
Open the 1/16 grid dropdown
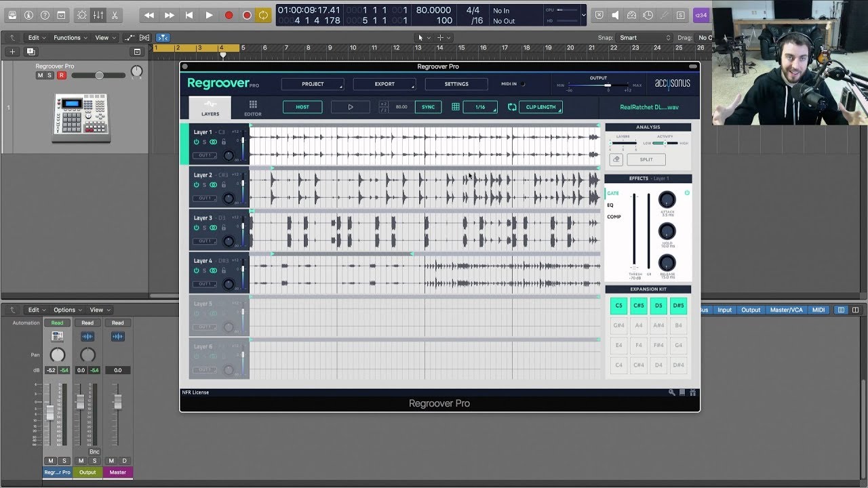[x=480, y=107]
